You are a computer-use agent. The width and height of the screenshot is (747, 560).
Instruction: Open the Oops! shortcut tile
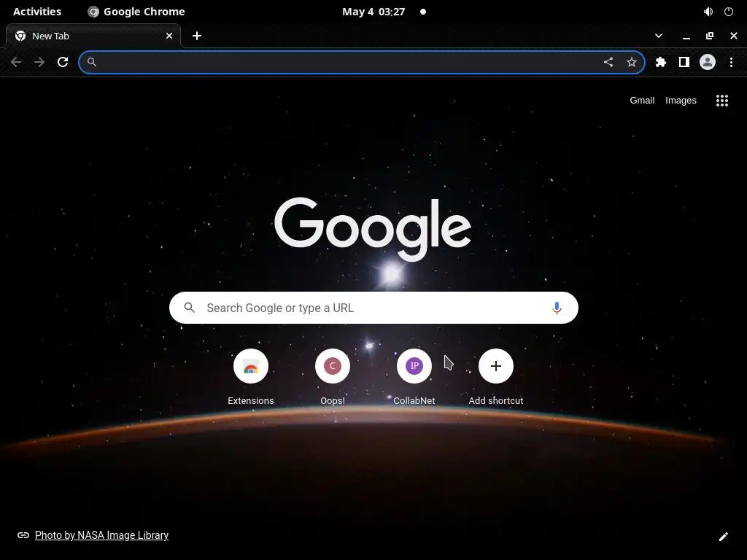point(333,377)
